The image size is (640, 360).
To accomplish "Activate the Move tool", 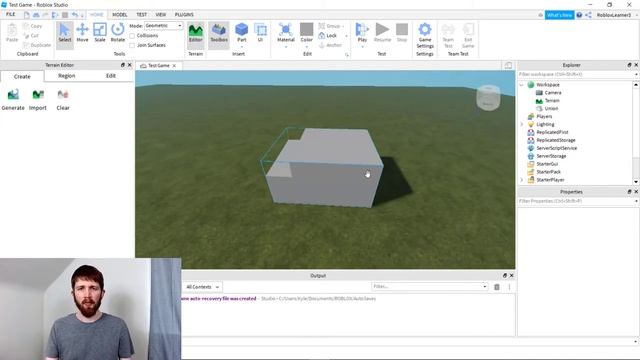I will [x=82, y=33].
